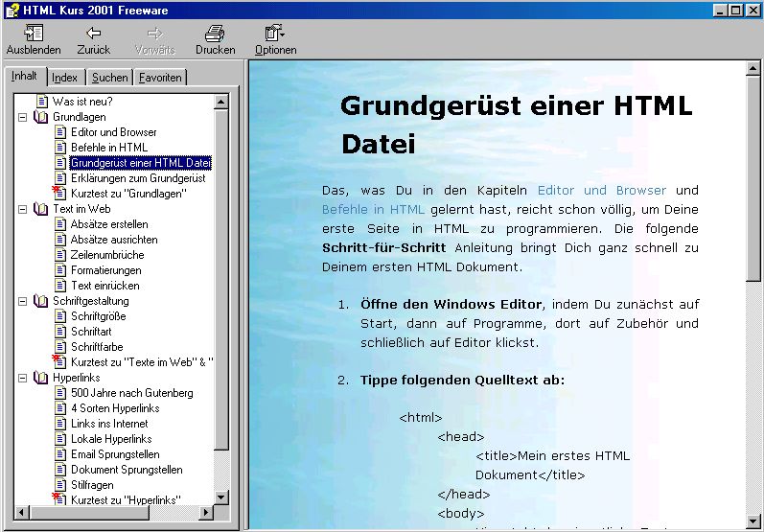Click the Schriftgestaltung book icon
The width and height of the screenshot is (764, 532).
click(x=41, y=301)
